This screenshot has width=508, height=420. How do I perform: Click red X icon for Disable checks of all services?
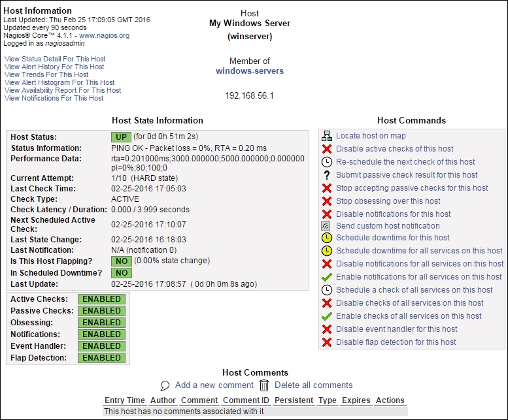click(x=327, y=303)
